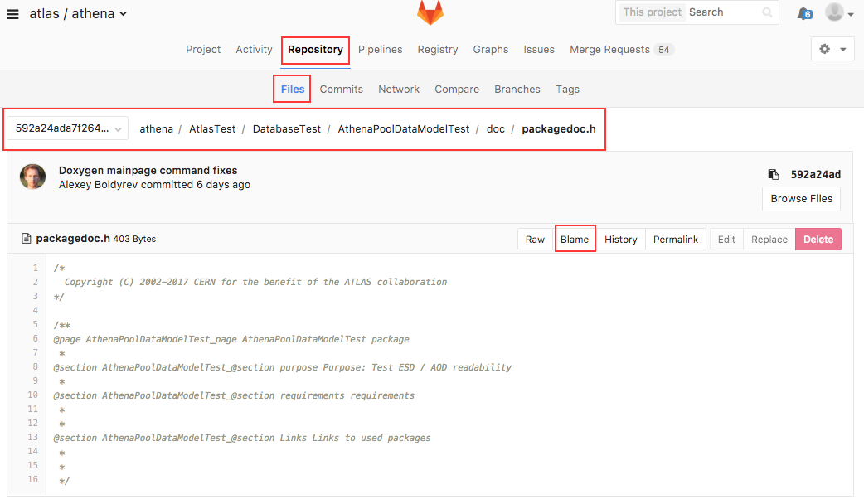
Task: Click line number 16
Action: click(x=33, y=480)
